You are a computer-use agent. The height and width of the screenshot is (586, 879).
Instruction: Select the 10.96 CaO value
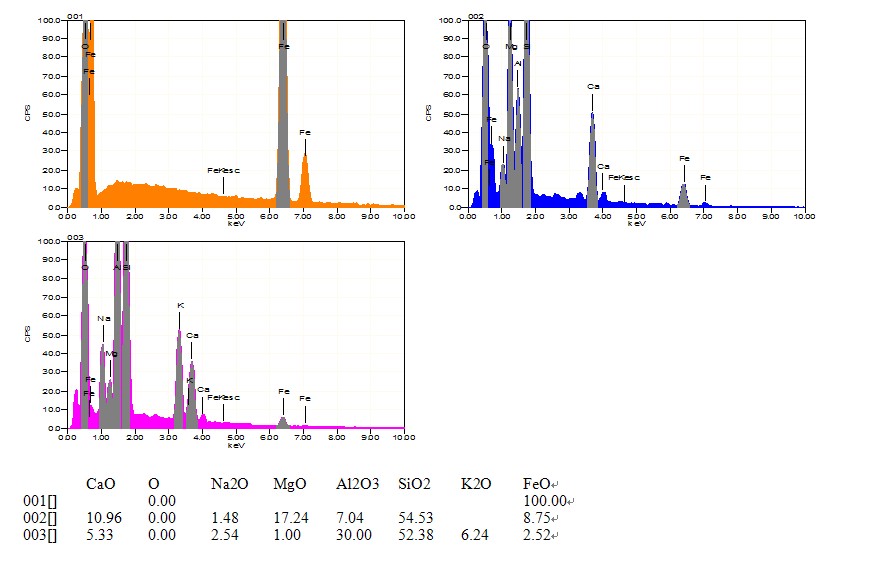tap(104, 518)
